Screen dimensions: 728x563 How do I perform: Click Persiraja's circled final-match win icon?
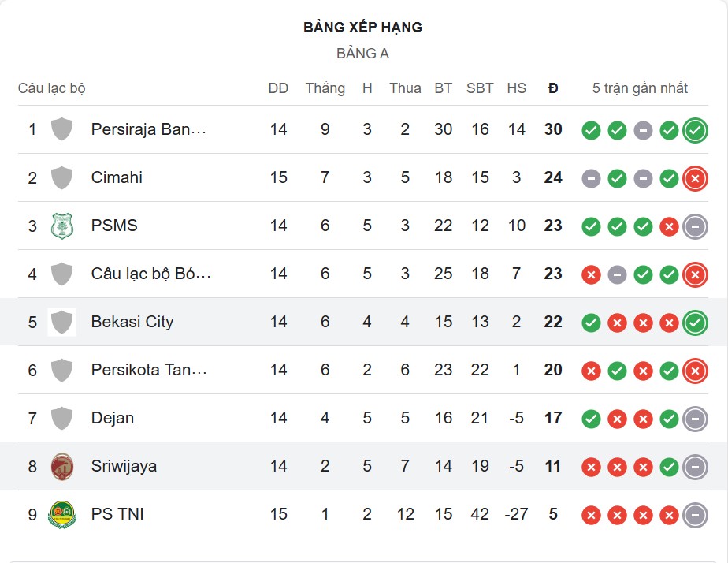tap(693, 129)
